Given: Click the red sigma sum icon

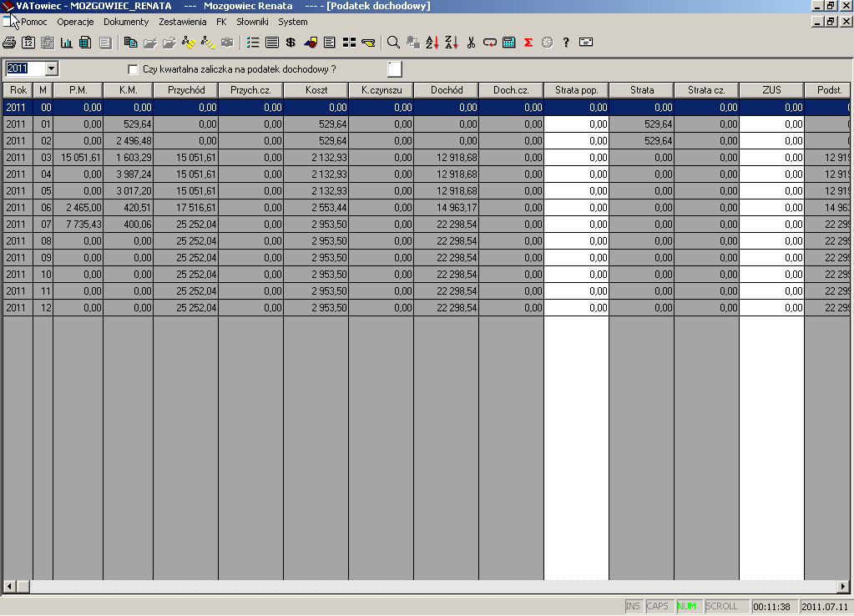Looking at the screenshot, I should 528,43.
